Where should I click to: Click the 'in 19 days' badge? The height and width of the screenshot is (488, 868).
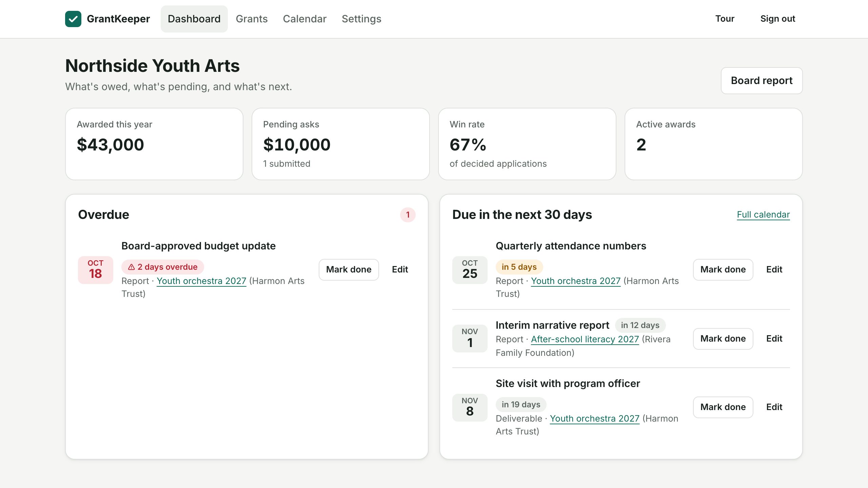[521, 405]
